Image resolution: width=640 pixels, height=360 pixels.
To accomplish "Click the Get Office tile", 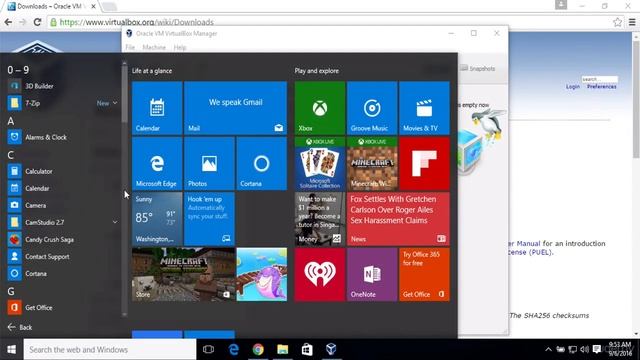I will tap(424, 275).
